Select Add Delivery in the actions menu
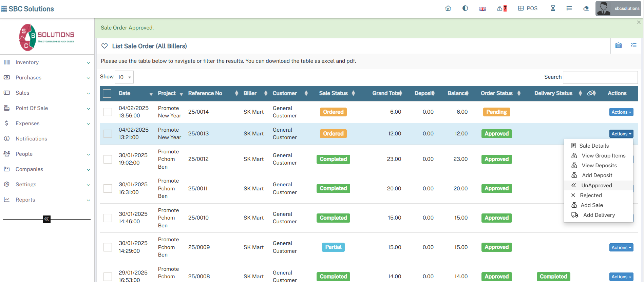Viewport: 644px width, 282px height. (599, 215)
